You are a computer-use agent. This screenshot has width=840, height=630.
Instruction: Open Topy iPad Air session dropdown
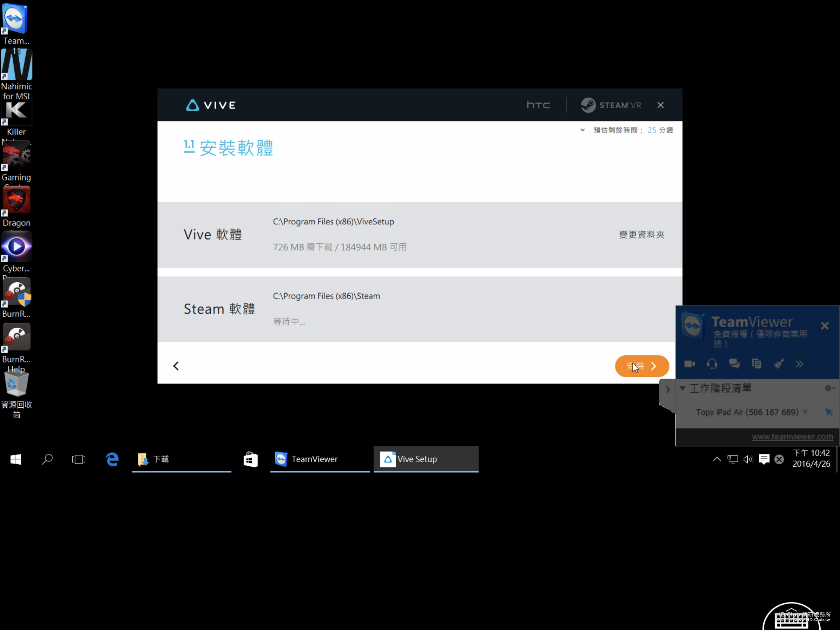[805, 412]
